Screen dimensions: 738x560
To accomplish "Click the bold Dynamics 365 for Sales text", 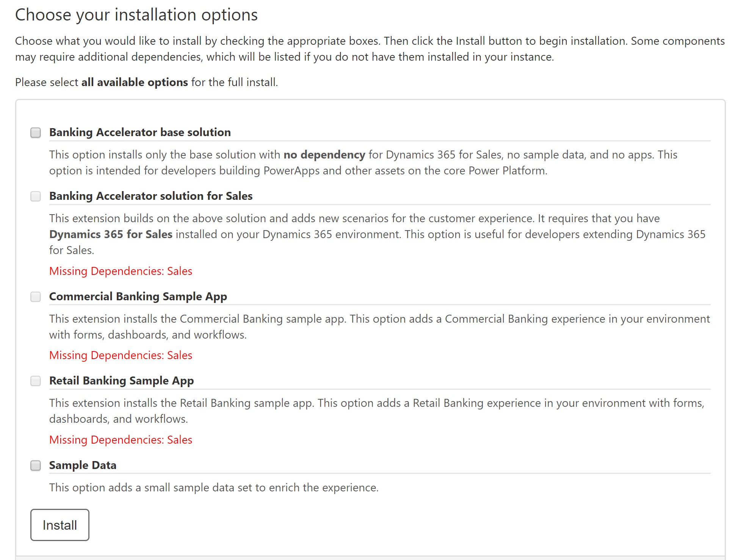I will point(110,234).
